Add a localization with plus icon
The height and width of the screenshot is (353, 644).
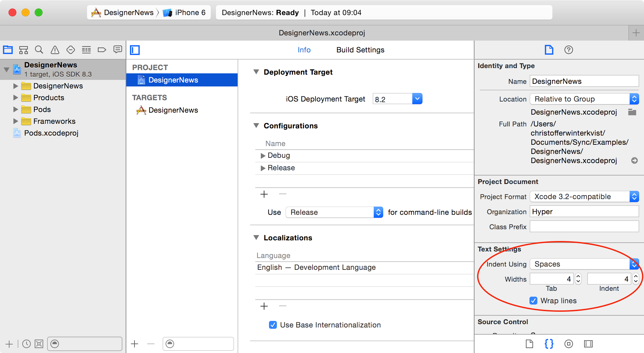click(264, 306)
